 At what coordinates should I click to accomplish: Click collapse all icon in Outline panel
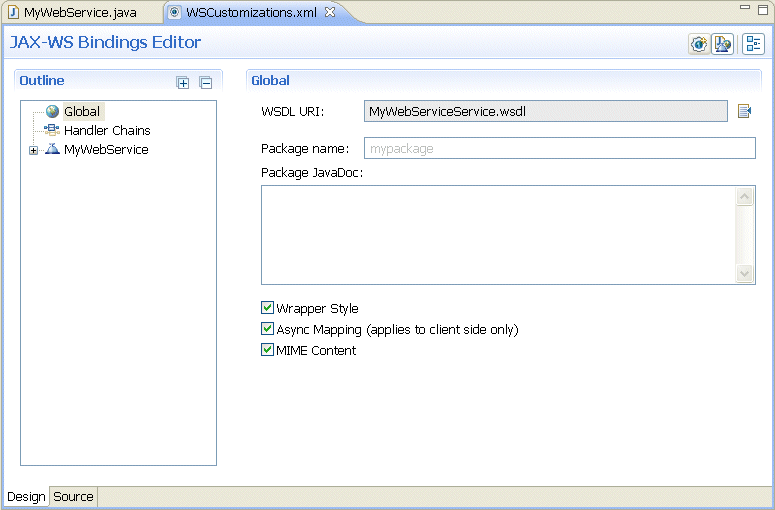coord(206,83)
